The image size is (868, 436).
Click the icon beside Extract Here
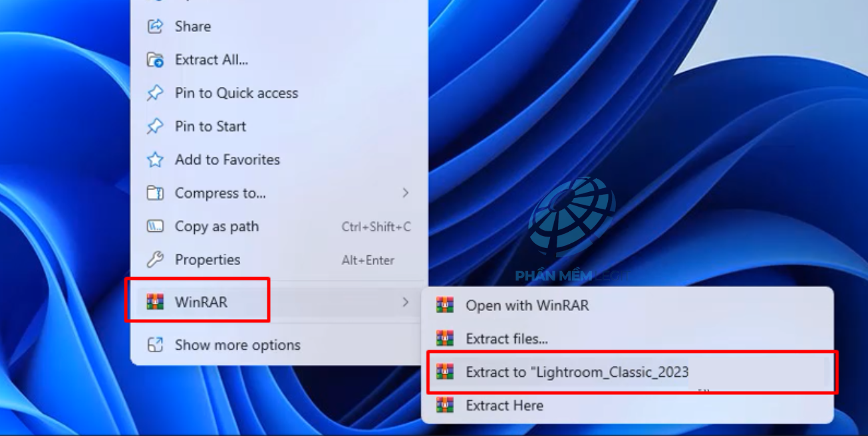[x=445, y=405]
